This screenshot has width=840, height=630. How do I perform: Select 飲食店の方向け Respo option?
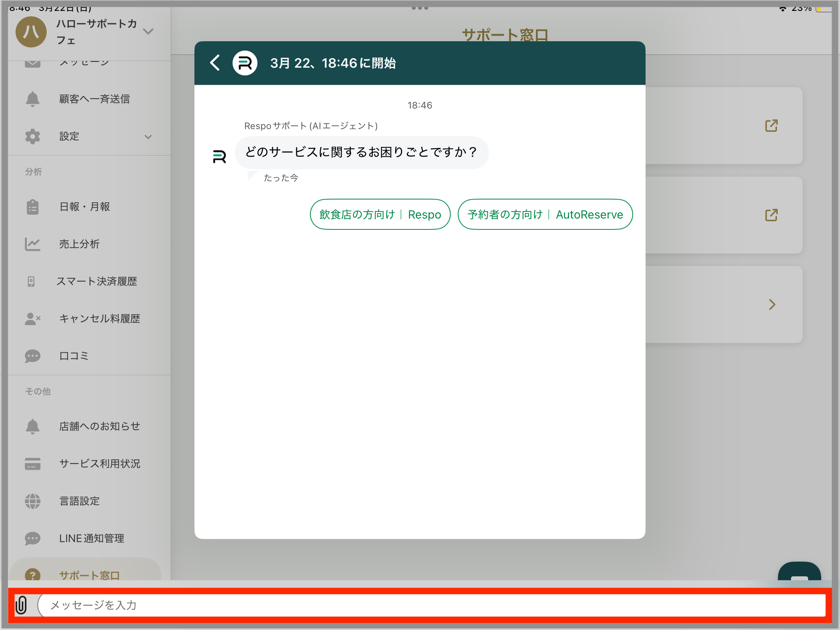[380, 214]
